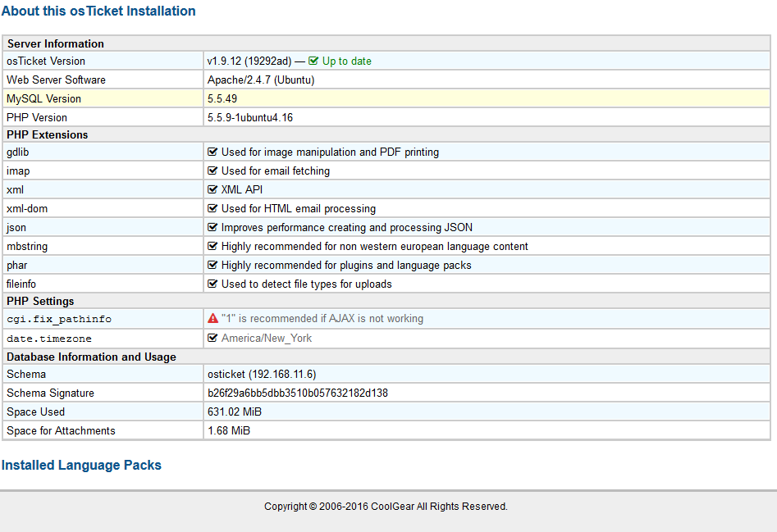The image size is (777, 532).
Task: Click the gdlib extension check icon
Action: [x=213, y=152]
